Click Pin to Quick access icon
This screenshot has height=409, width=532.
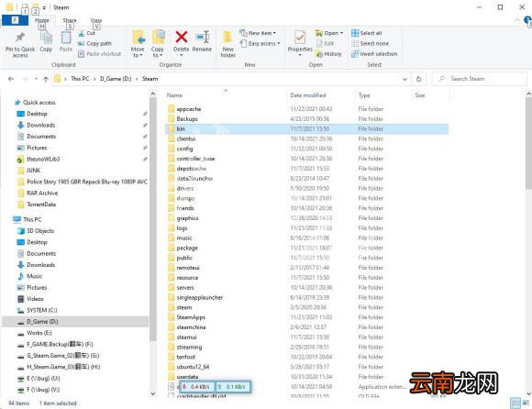(x=20, y=37)
